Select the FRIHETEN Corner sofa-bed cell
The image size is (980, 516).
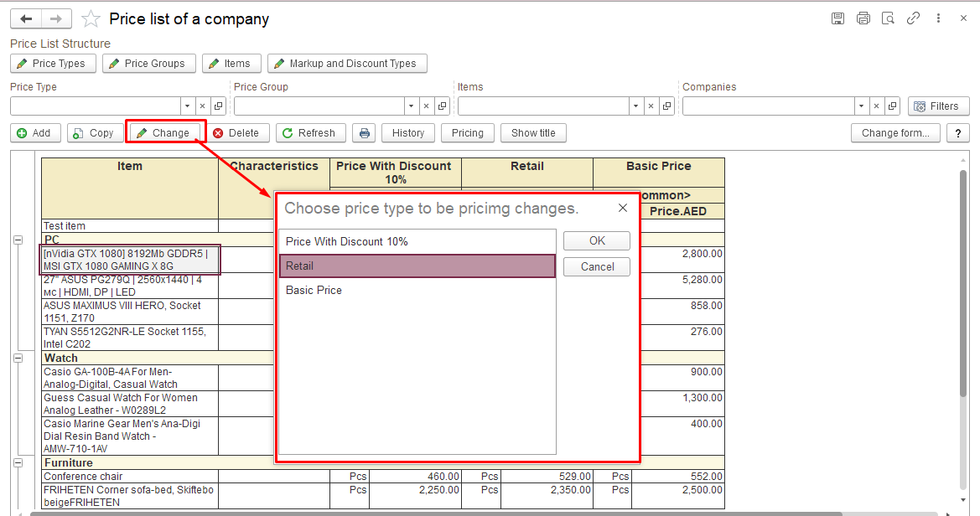[x=130, y=496]
